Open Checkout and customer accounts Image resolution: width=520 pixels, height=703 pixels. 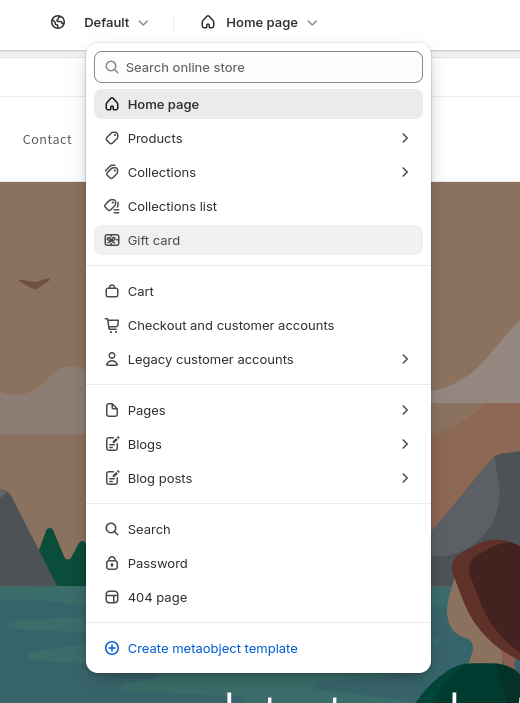click(x=258, y=325)
